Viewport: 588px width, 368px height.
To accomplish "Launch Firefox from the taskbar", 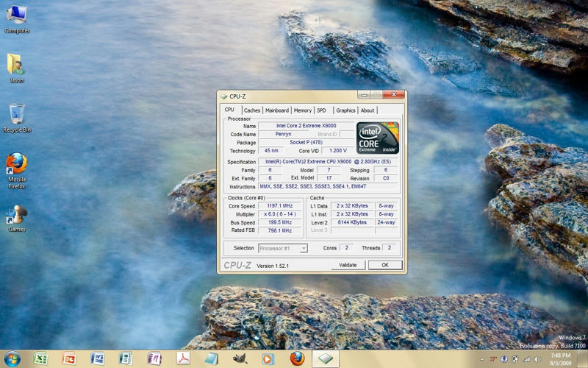I will pos(297,358).
